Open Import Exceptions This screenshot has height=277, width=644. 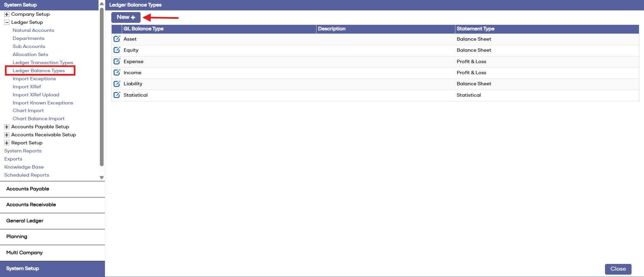click(34, 79)
